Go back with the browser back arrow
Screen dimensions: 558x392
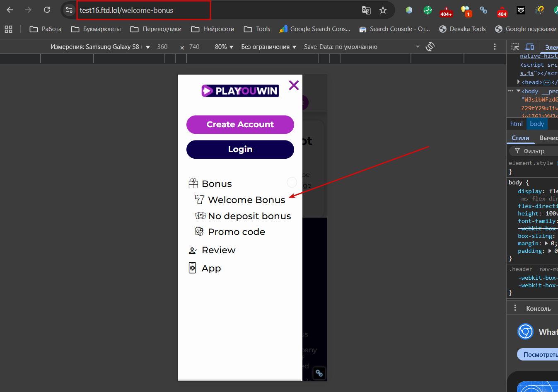coord(10,10)
